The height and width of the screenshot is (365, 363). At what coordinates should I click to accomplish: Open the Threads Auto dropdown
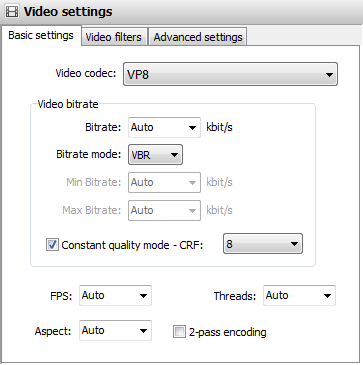click(299, 296)
